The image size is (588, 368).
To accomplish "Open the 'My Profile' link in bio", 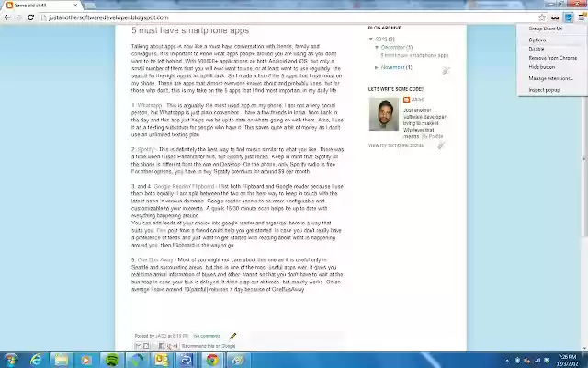I will tap(433, 136).
